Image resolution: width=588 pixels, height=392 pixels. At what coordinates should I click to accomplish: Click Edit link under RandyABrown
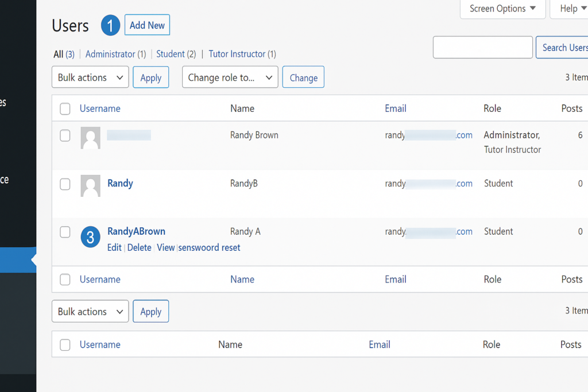(x=114, y=248)
